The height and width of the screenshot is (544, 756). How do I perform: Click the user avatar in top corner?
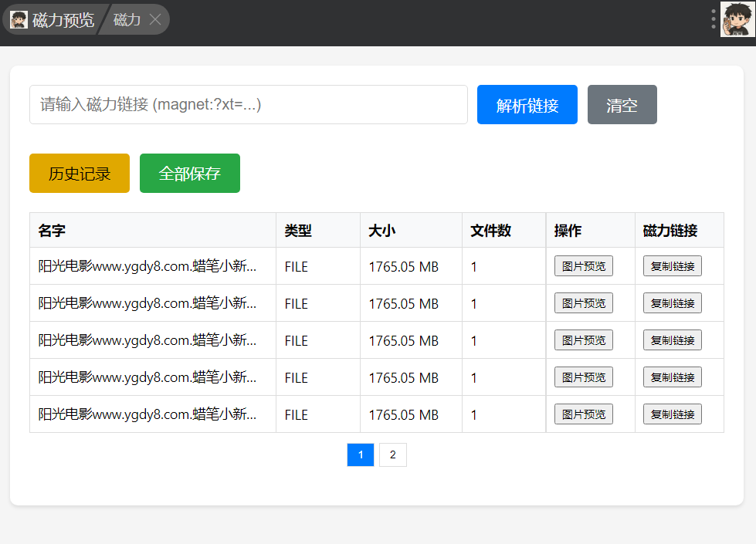737,19
